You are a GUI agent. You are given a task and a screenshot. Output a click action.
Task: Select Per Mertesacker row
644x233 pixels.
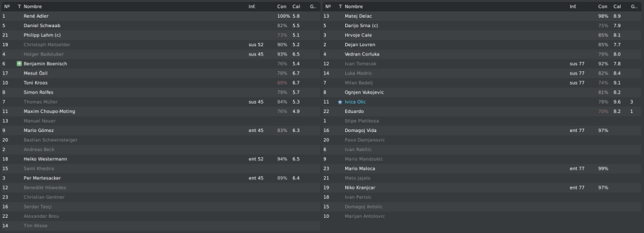click(161, 178)
